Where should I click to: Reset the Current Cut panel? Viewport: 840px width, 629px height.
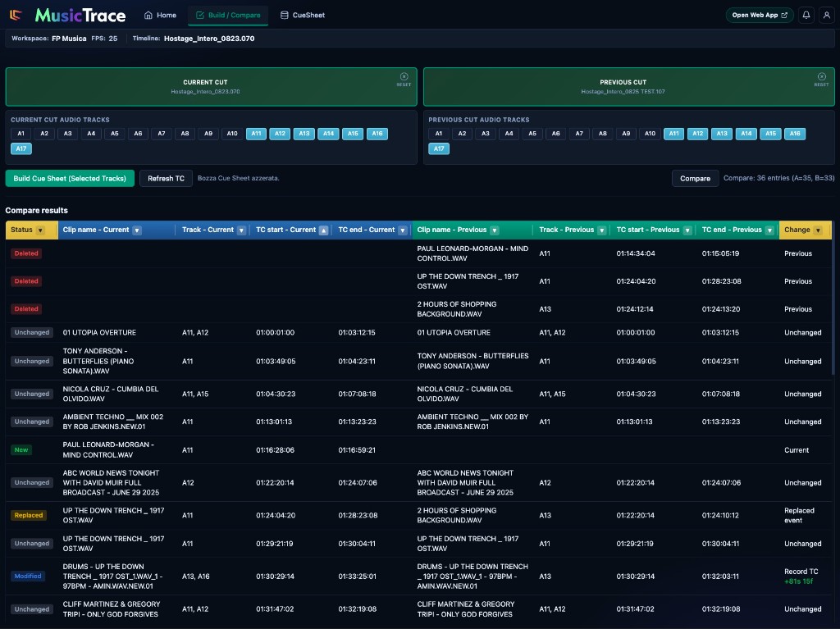404,80
